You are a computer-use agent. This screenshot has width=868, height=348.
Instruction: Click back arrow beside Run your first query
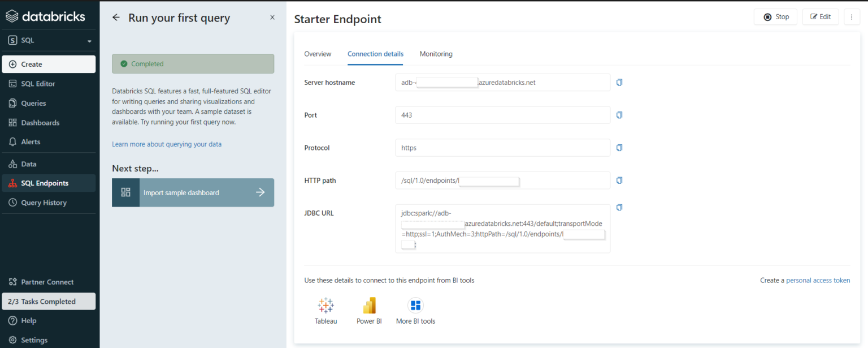tap(116, 18)
